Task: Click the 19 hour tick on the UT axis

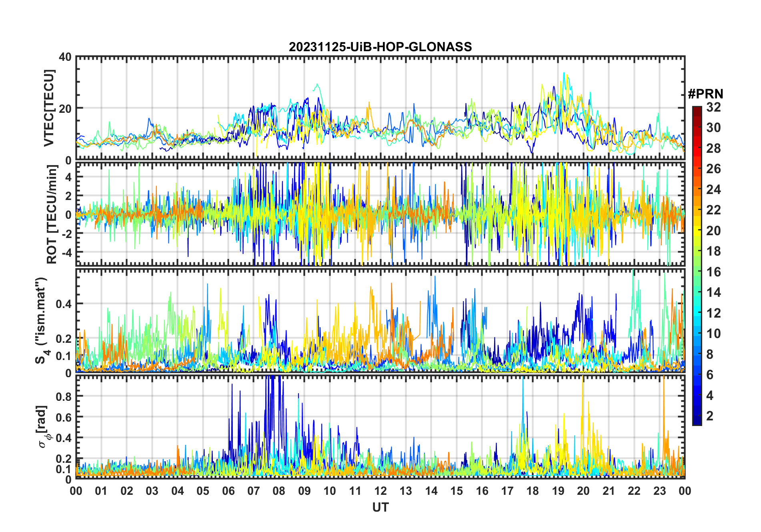Action: coord(558,491)
